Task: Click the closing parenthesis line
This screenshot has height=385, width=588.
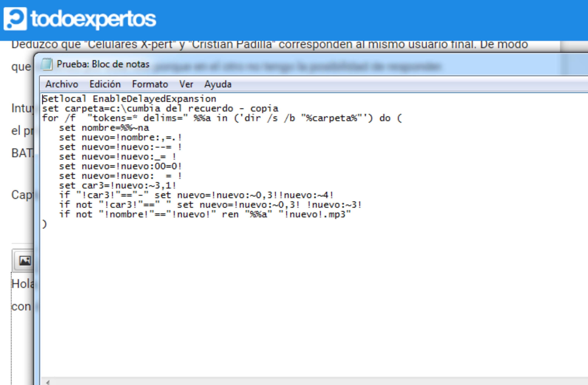Action: pos(44,224)
